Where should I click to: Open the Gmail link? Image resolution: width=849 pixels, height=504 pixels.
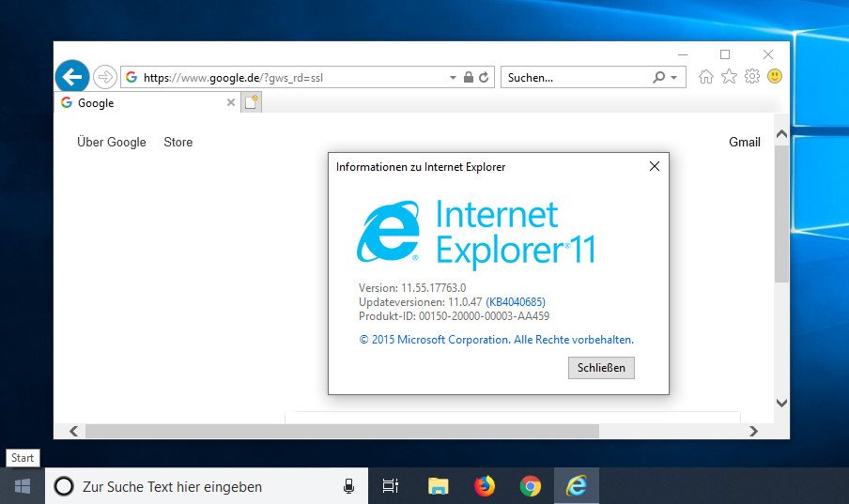(745, 142)
